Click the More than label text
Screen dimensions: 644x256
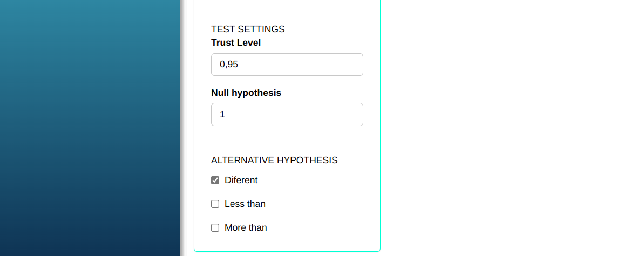click(246, 227)
